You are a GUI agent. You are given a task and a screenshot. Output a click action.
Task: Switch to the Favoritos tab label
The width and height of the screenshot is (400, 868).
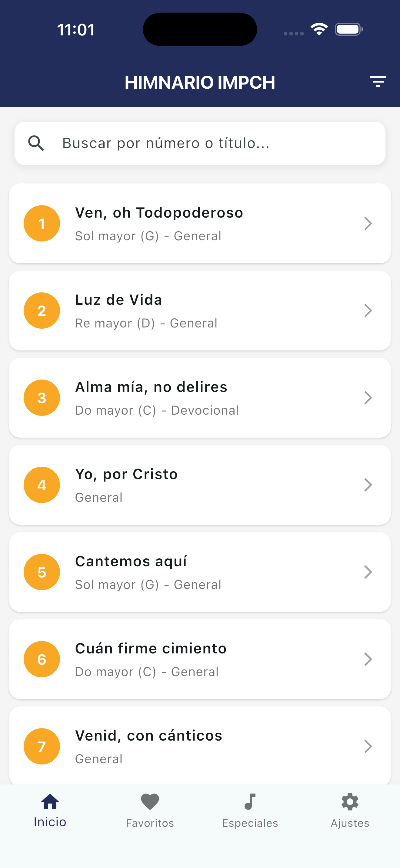150,823
